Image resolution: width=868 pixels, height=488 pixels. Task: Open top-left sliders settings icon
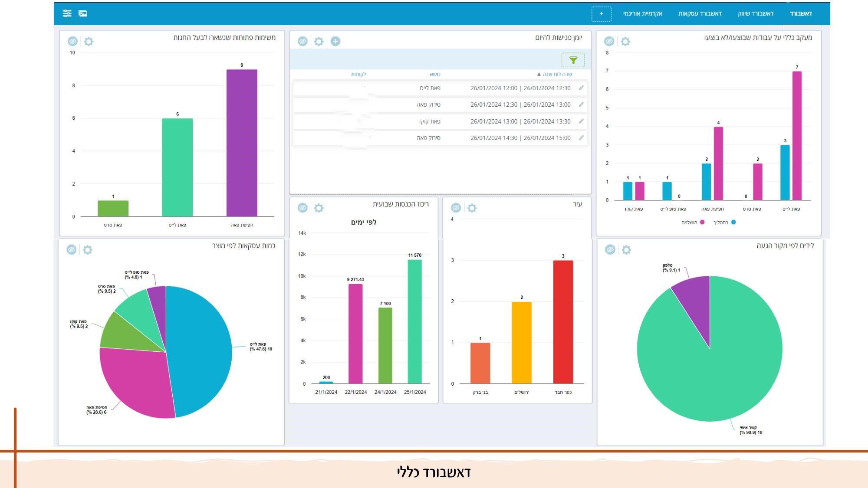click(67, 13)
